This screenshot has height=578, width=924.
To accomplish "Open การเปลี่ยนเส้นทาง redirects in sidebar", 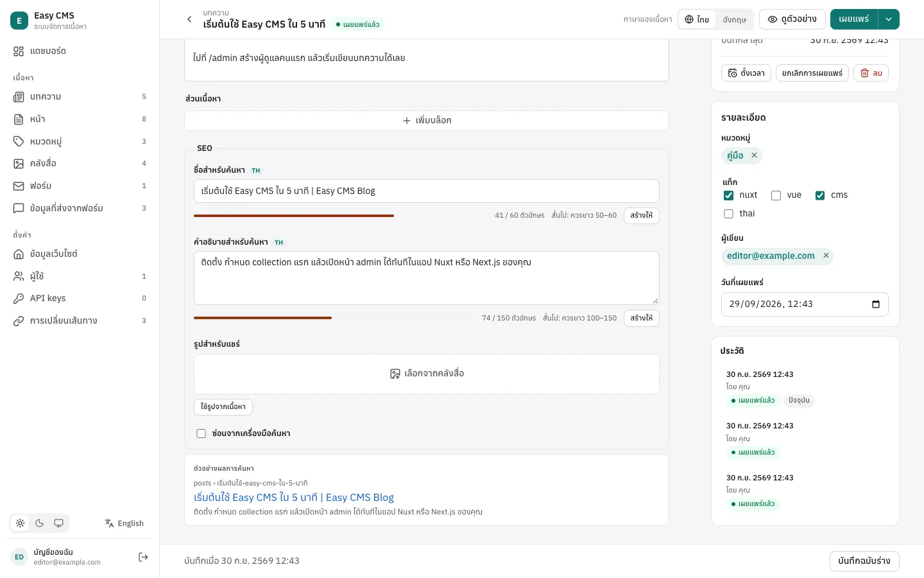I will [80, 320].
